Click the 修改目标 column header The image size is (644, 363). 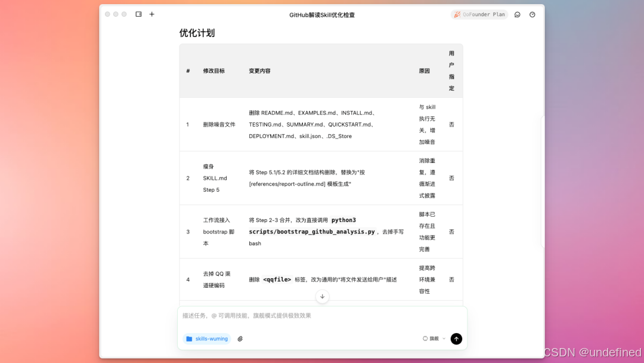tap(214, 70)
